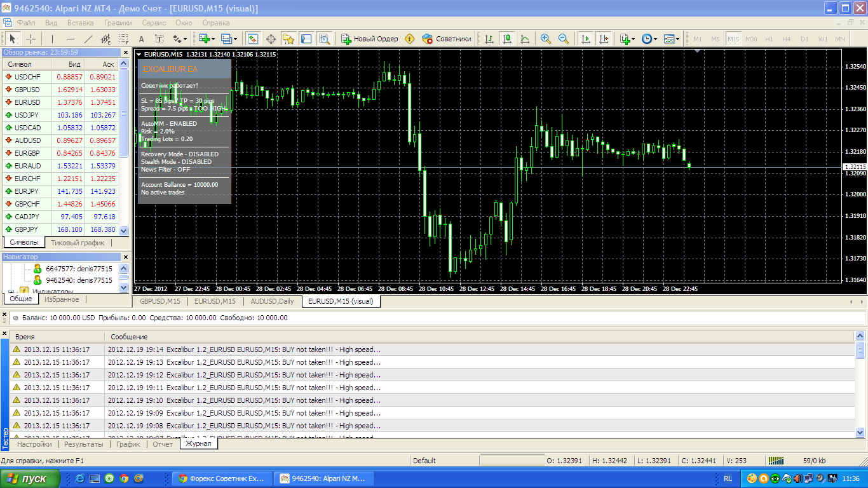Select the M30 timeframe
The height and width of the screenshot is (488, 868).
pos(751,39)
